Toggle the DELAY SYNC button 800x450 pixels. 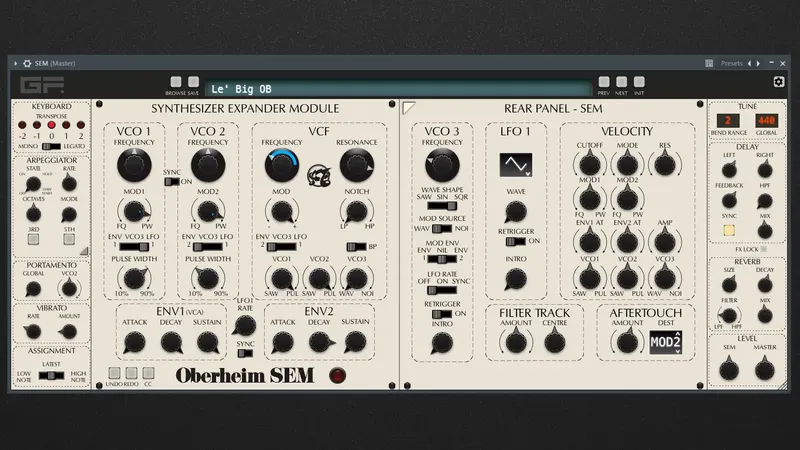(x=729, y=230)
